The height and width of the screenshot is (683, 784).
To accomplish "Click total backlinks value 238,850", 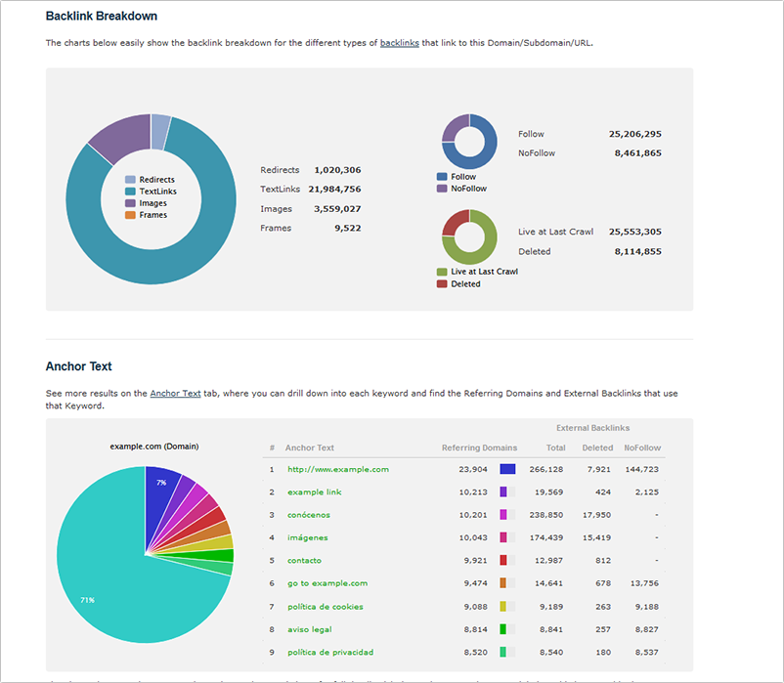I will 546,515.
